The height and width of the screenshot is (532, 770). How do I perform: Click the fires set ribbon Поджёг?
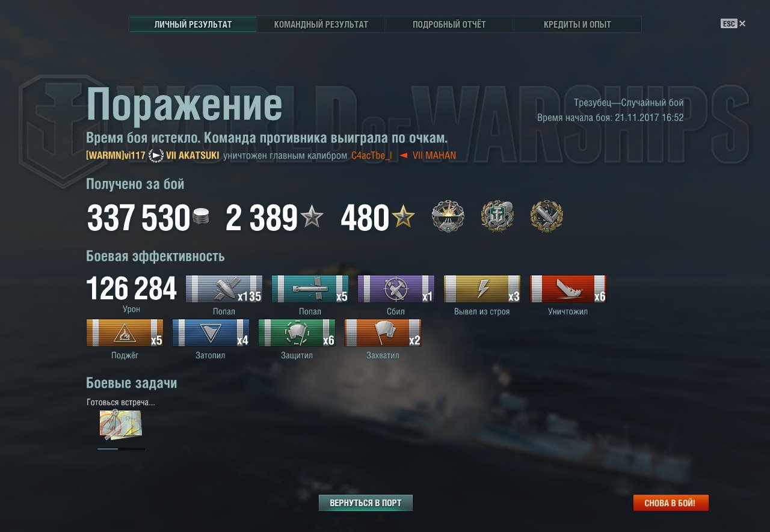pyautogui.click(x=125, y=332)
